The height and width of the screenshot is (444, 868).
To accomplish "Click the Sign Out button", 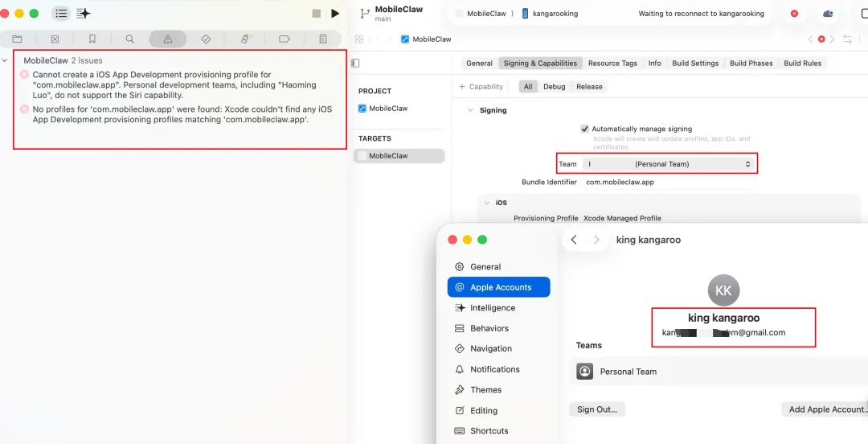I will tap(596, 409).
